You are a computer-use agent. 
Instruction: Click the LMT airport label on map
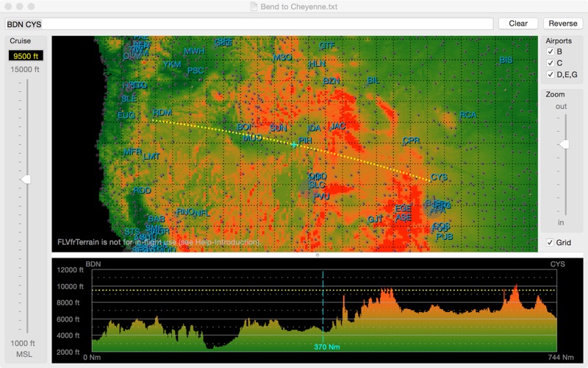click(151, 156)
